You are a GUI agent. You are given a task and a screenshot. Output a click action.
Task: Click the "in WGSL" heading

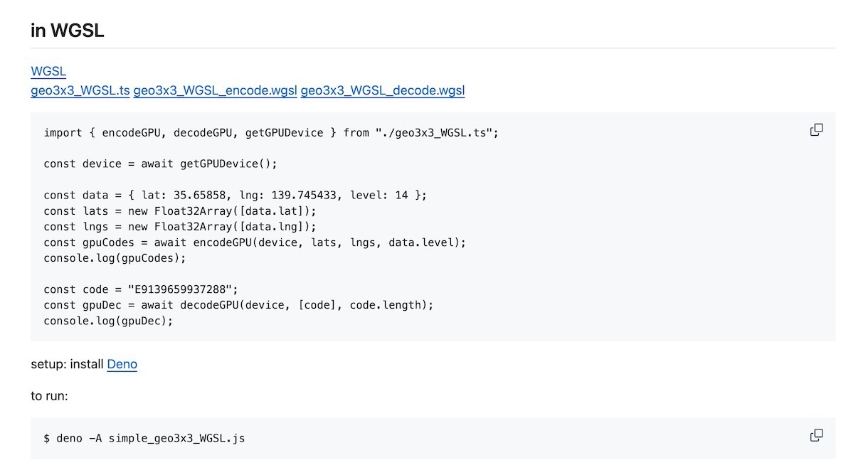pyautogui.click(x=68, y=31)
